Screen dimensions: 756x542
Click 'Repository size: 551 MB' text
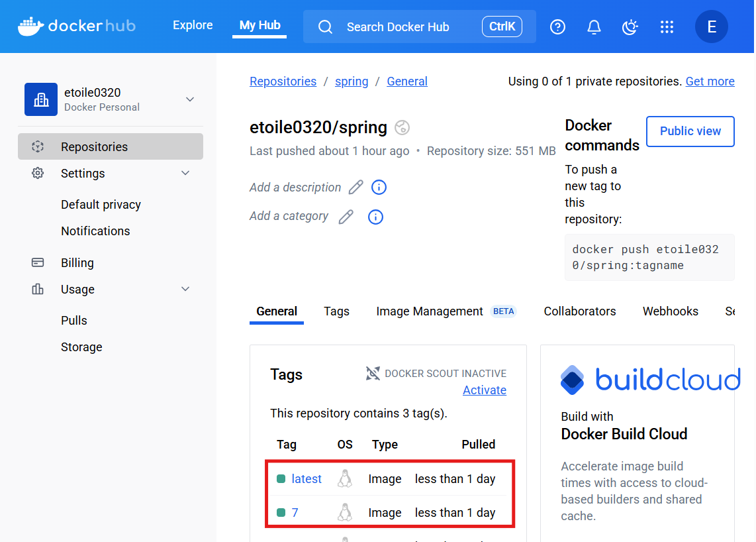[491, 151]
